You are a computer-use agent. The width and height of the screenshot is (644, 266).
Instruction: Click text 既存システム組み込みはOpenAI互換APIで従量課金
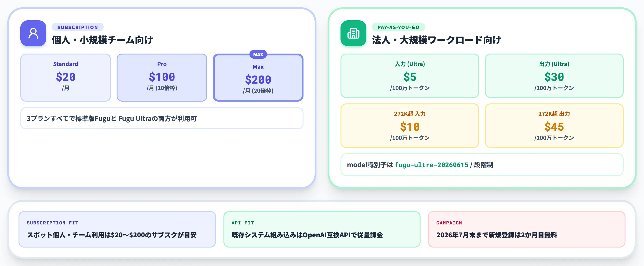click(307, 235)
